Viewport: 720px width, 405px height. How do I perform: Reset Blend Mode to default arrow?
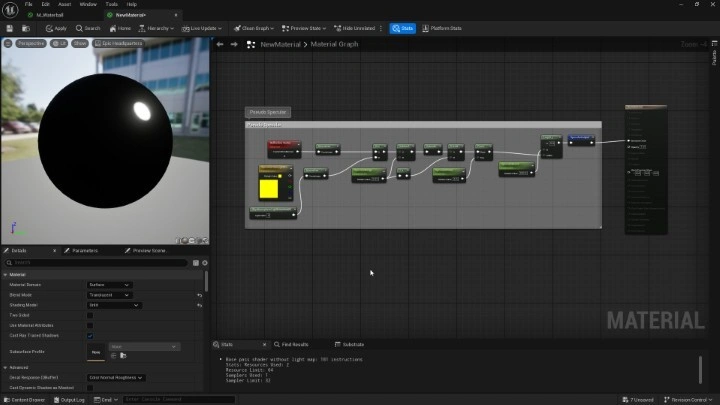pos(200,295)
